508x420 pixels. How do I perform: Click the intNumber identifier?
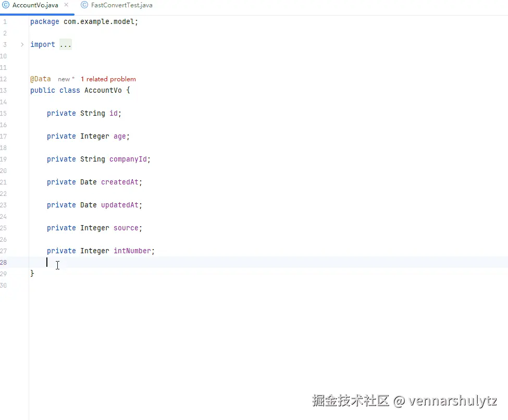pyautogui.click(x=133, y=251)
